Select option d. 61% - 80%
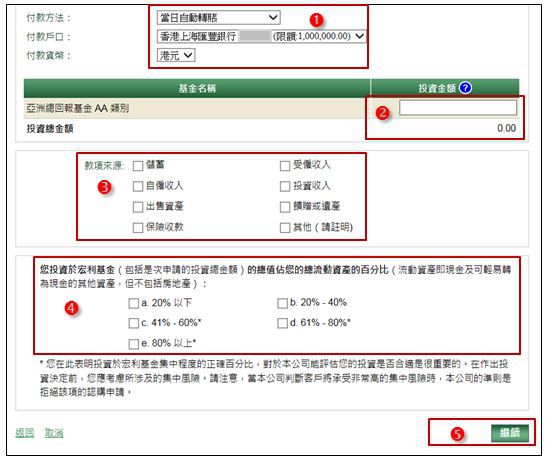The width and height of the screenshot is (545, 459). (282, 323)
